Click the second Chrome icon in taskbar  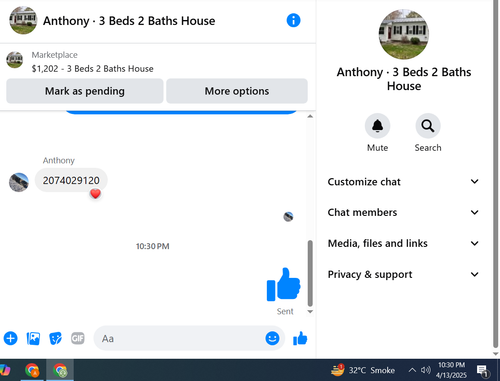pyautogui.click(x=60, y=370)
